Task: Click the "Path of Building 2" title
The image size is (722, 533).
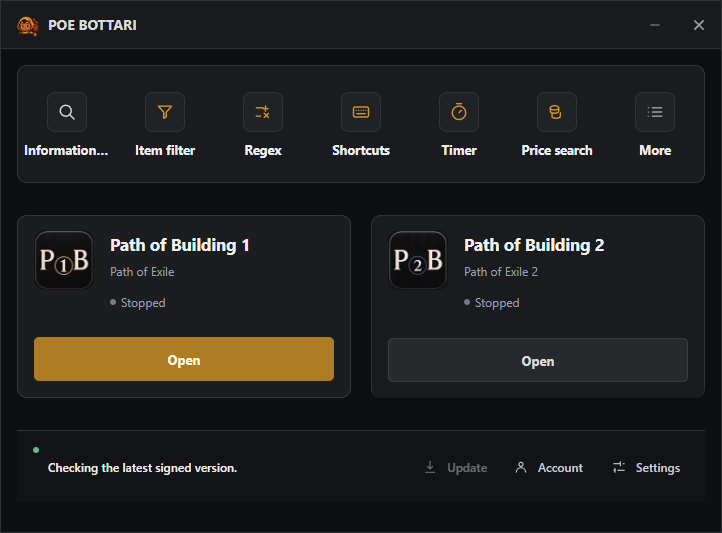Action: click(x=534, y=245)
